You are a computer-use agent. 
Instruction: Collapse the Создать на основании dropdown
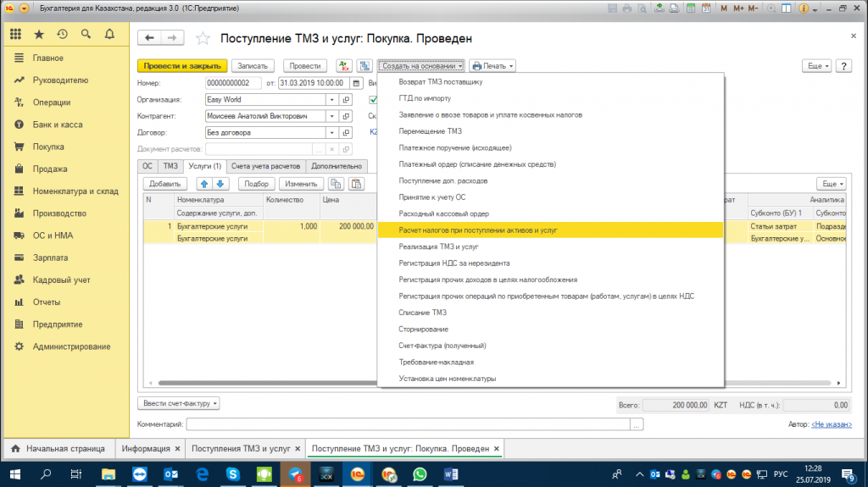[x=421, y=66]
